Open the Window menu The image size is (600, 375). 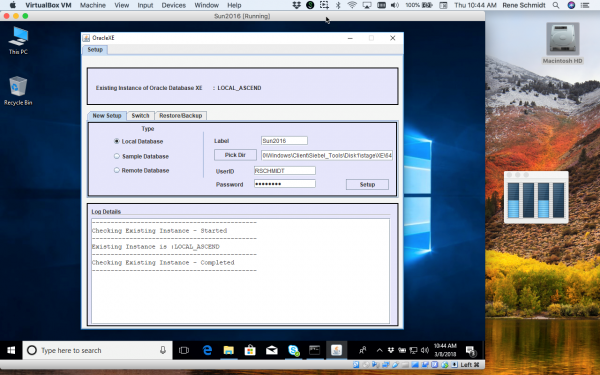click(x=207, y=5)
